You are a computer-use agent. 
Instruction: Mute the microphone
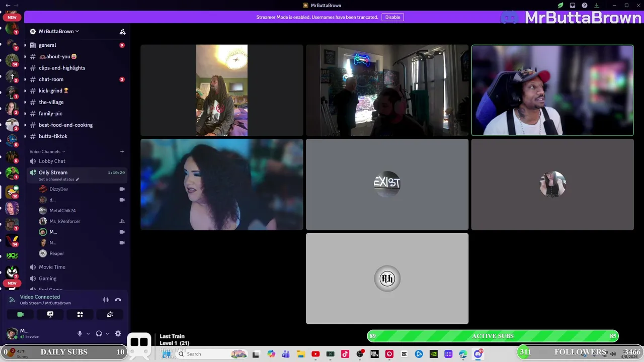click(79, 333)
